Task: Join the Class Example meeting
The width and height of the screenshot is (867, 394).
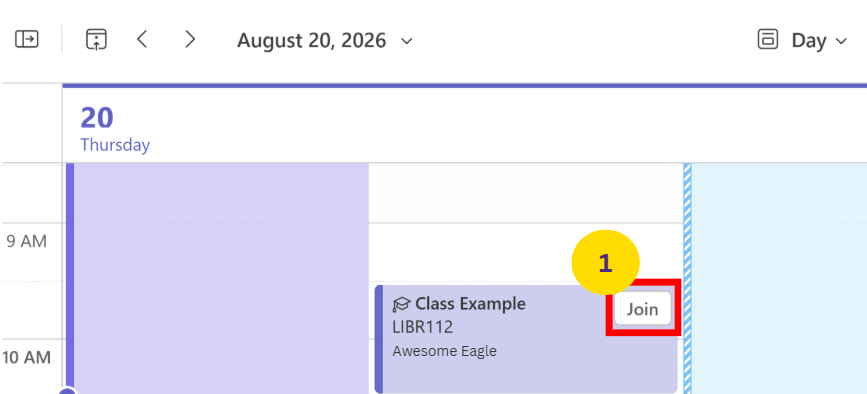Action: 643,309
